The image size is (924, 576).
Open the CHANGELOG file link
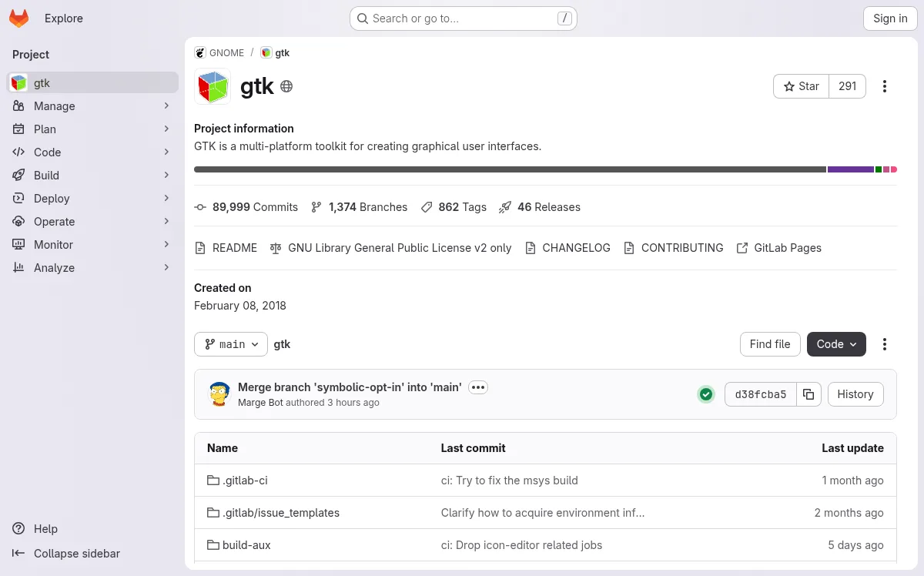point(567,248)
